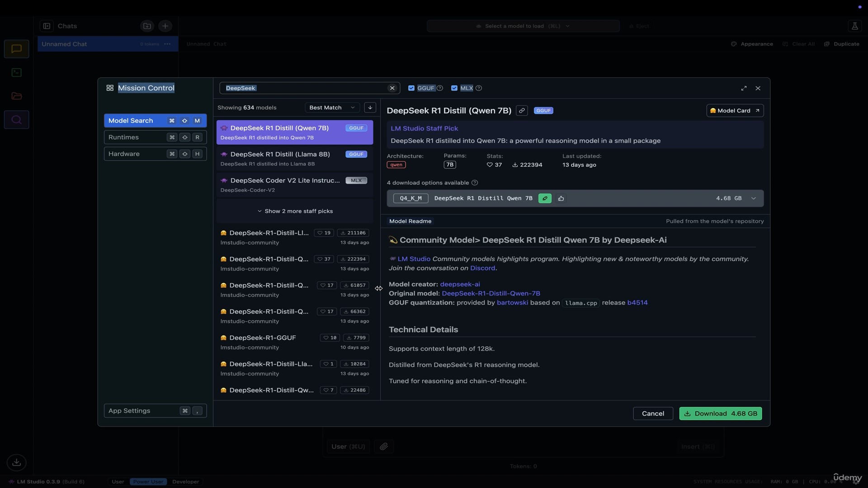Click the Q4_K_M quantization tag

(x=410, y=198)
